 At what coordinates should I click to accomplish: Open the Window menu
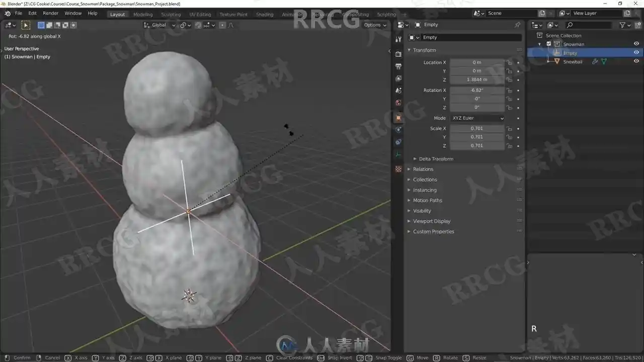pos(73,13)
